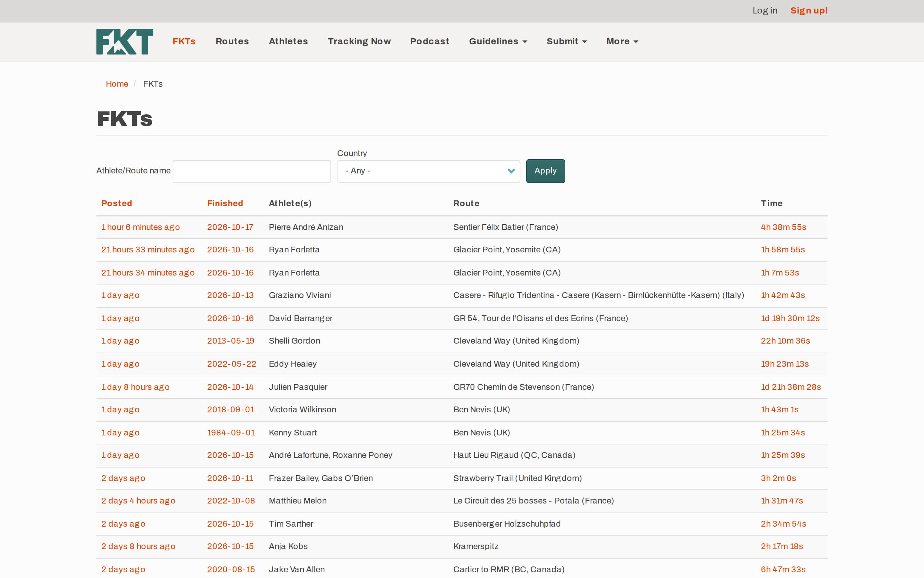Click the FKT logo

[124, 42]
